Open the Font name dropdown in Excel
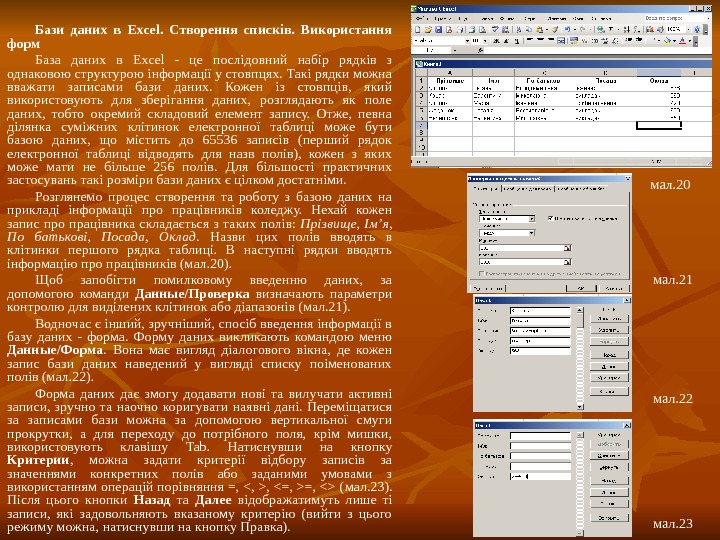Image resolution: width=720 pixels, height=540 pixels. click(x=467, y=40)
